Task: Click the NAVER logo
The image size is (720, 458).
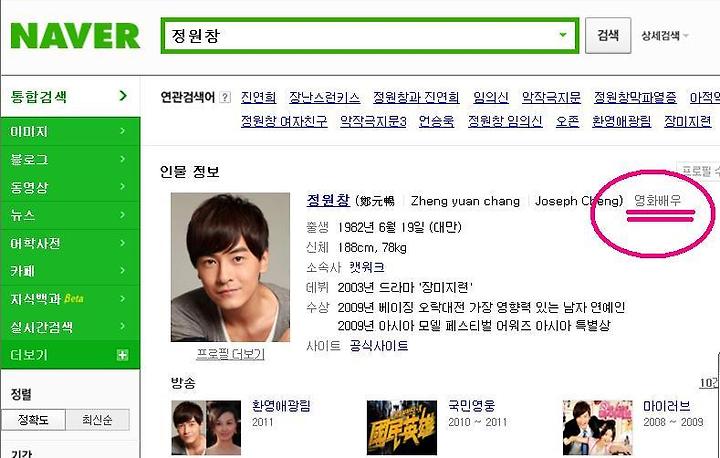Action: point(75,36)
